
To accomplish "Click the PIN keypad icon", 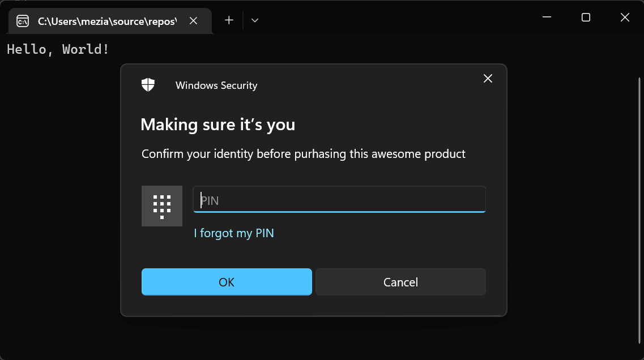I will [162, 206].
